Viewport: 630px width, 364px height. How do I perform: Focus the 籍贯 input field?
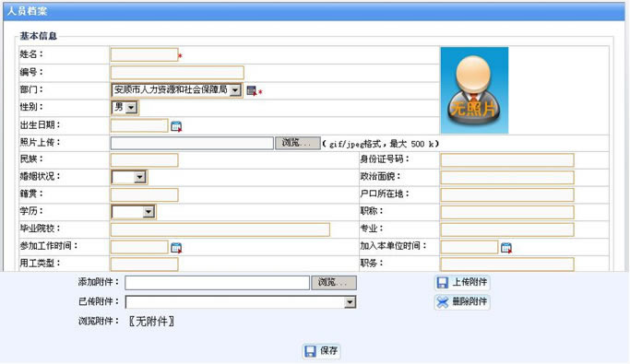(x=144, y=195)
